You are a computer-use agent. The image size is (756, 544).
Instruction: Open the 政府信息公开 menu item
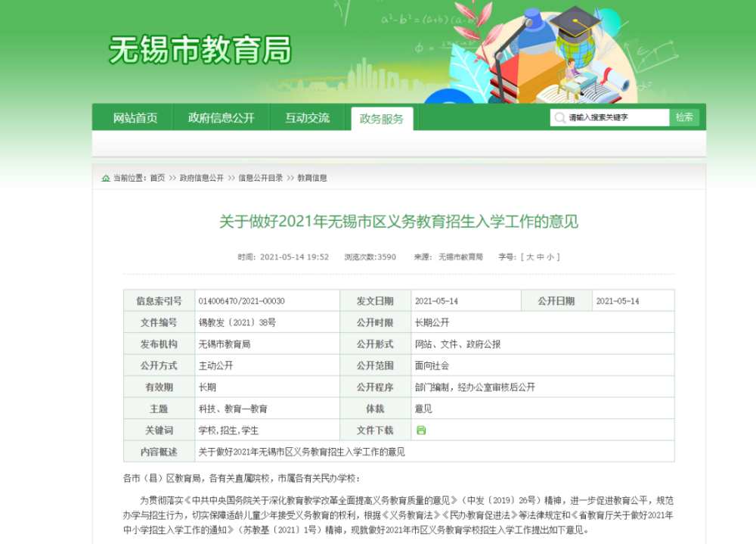[x=222, y=118]
